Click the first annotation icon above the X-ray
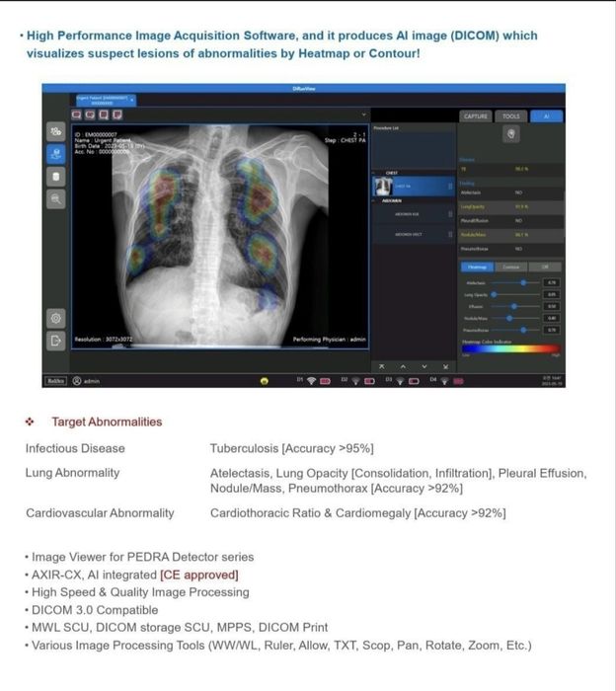 coord(77,115)
